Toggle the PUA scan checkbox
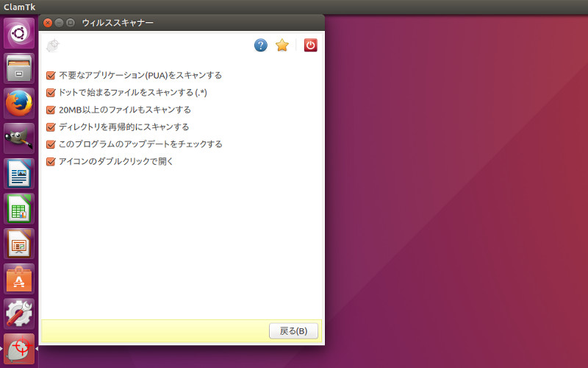 coord(51,76)
